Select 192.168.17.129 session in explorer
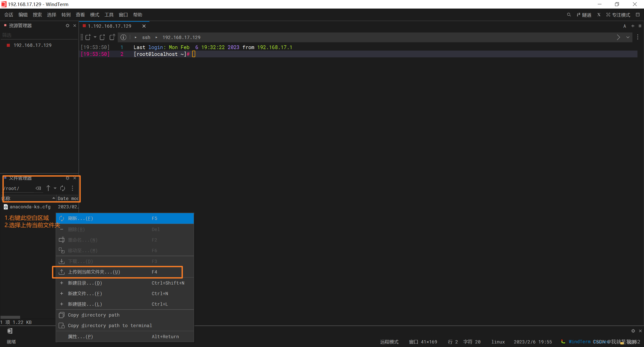This screenshot has width=644, height=347. click(x=32, y=45)
